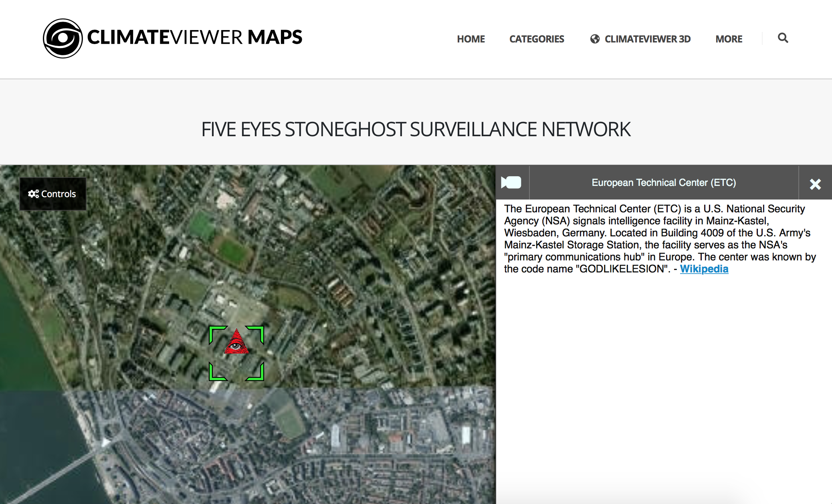Open the ClimateViewer Maps site title
This screenshot has height=504, width=832.
point(195,37)
